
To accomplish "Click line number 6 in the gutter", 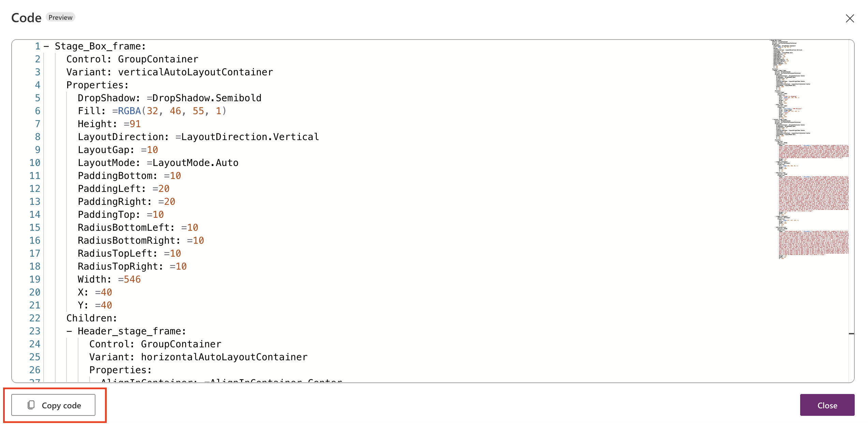I will 38,111.
